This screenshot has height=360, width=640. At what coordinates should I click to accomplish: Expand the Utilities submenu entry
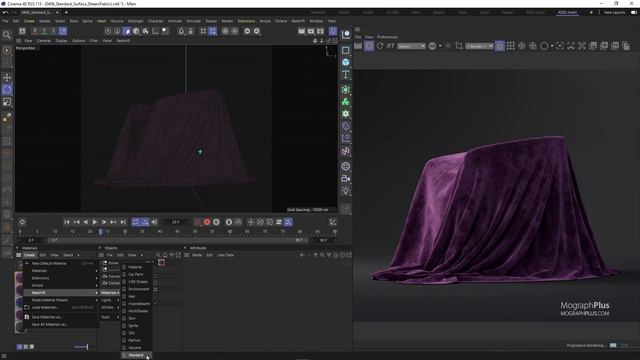pos(109,307)
